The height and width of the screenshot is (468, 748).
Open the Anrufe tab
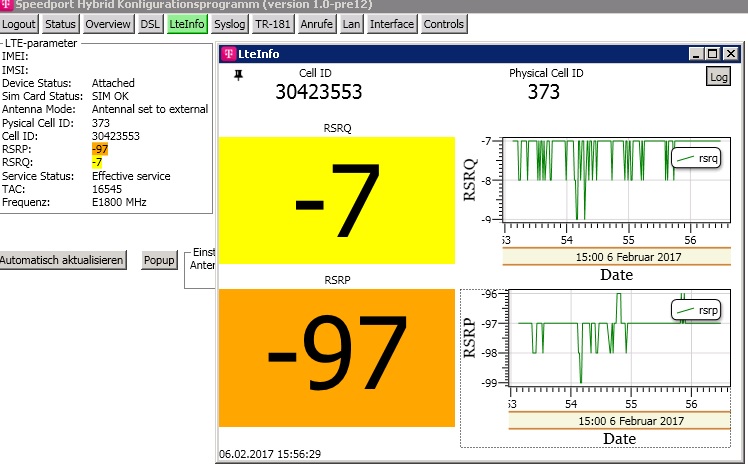(316, 24)
